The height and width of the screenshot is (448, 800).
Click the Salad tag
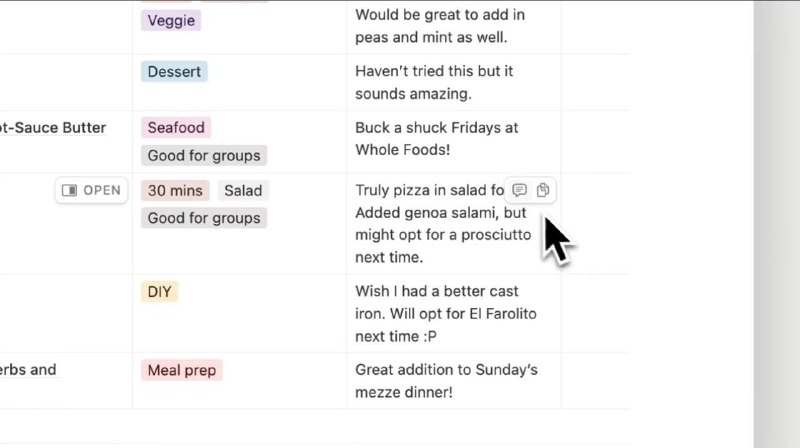(243, 190)
